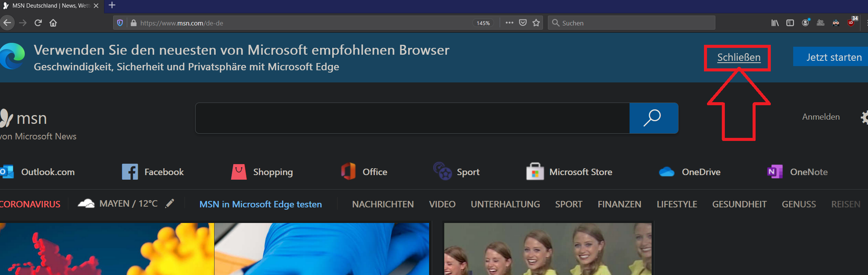Click the Office icon shortcut

point(348,171)
